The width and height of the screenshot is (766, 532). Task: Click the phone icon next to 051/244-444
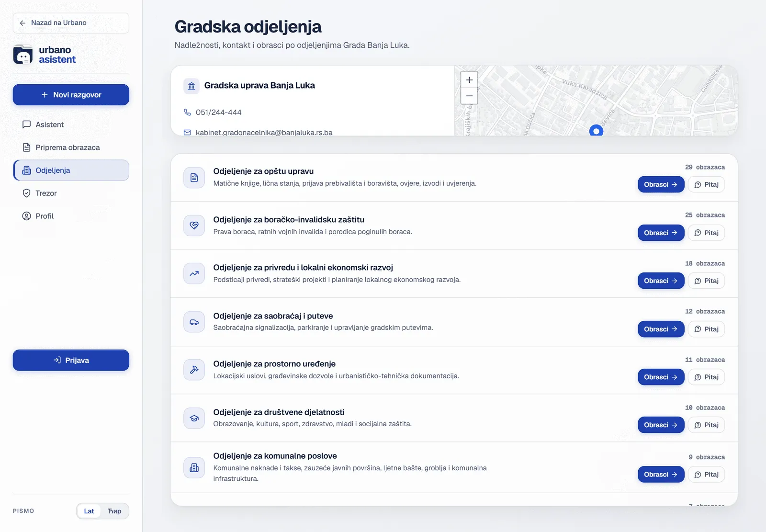(187, 112)
